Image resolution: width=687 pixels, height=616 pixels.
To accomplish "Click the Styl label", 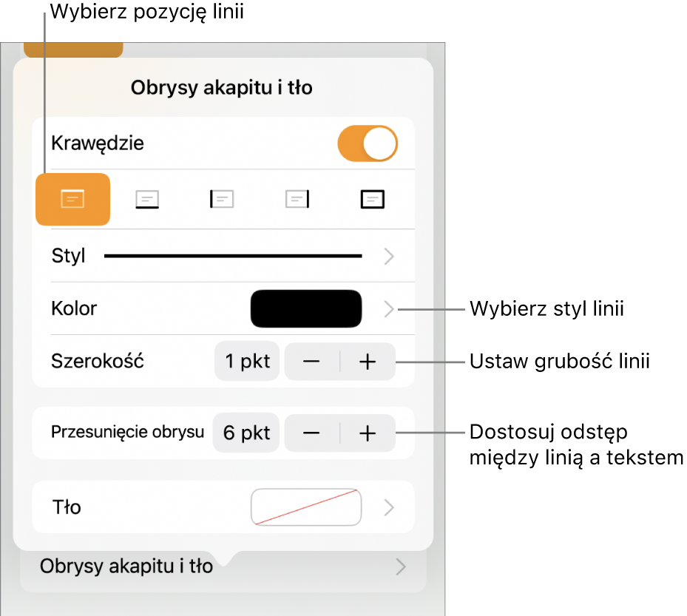I will [x=68, y=256].
